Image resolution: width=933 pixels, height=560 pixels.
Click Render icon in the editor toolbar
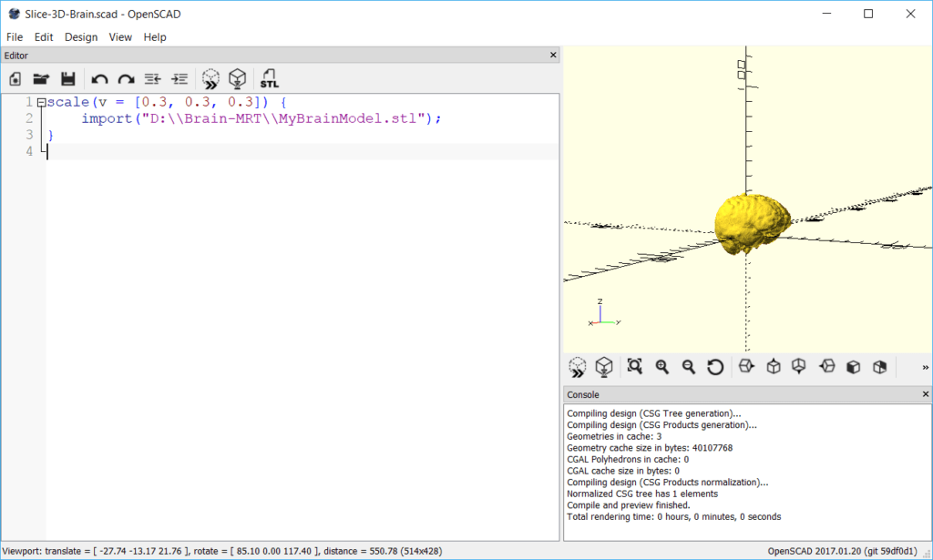click(238, 79)
